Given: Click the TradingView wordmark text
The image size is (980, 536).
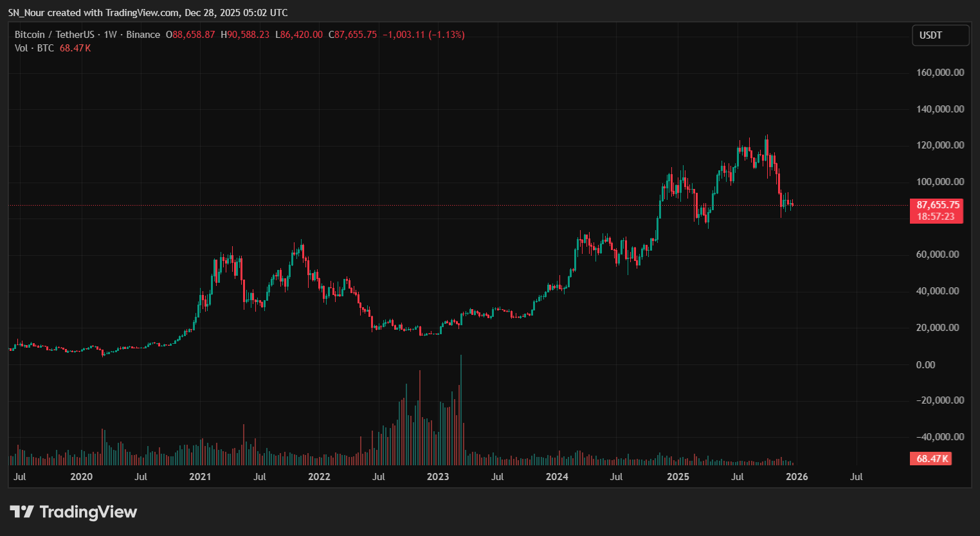Looking at the screenshot, I should tap(88, 512).
